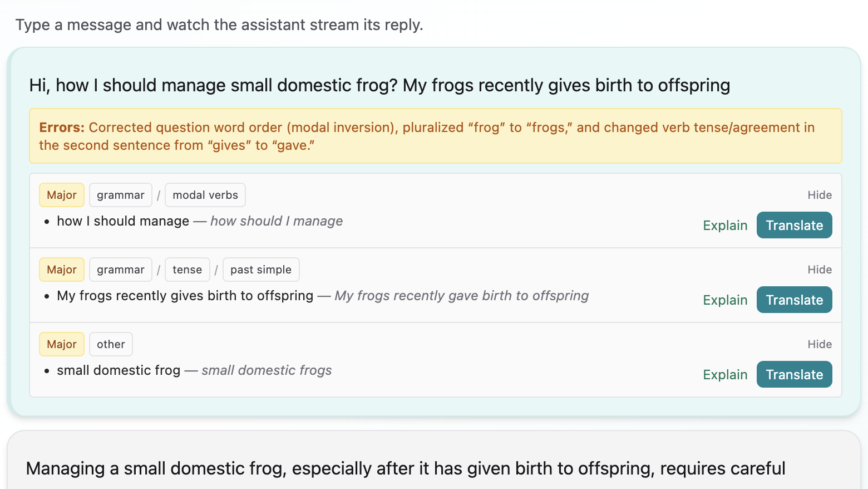Explain the 'how I should manage' correction
868x489 pixels.
pos(724,226)
